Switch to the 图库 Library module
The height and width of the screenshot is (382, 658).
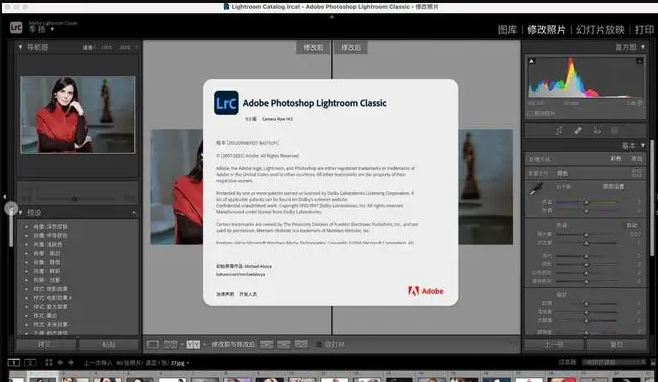(x=507, y=30)
